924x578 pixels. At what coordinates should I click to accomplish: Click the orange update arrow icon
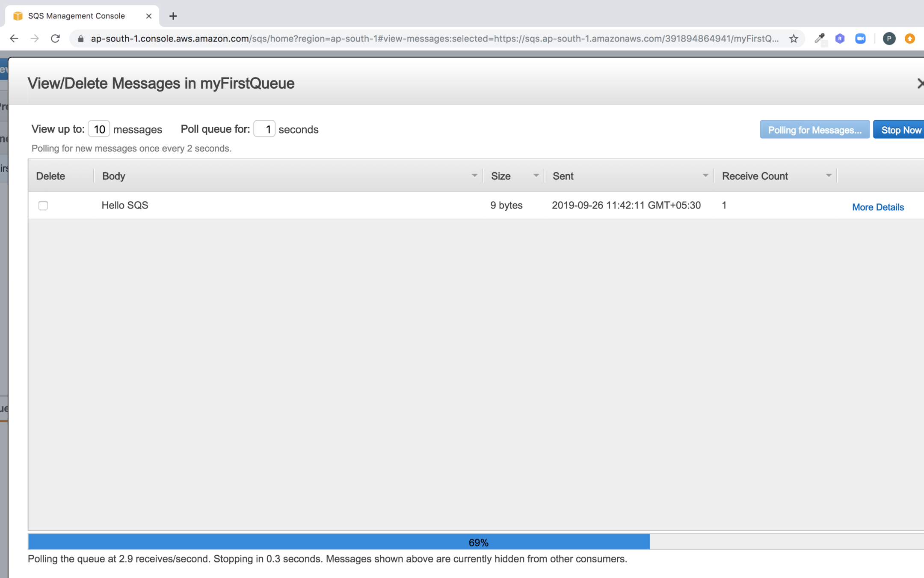910,39
